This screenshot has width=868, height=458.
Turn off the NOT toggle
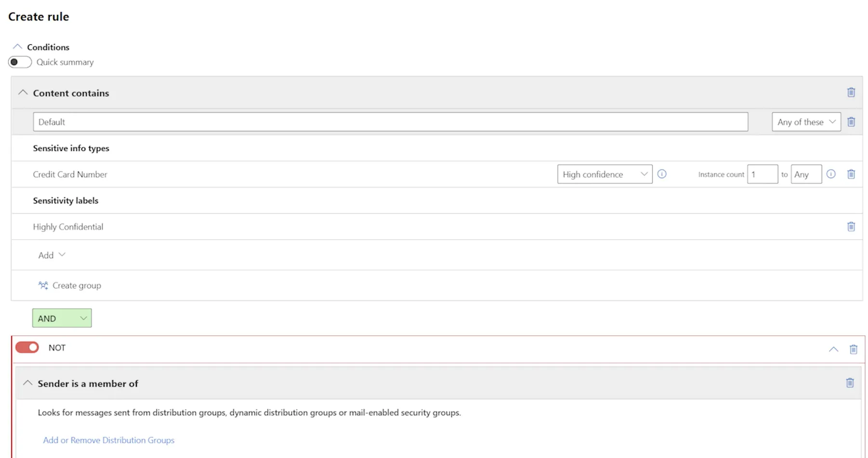(27, 348)
